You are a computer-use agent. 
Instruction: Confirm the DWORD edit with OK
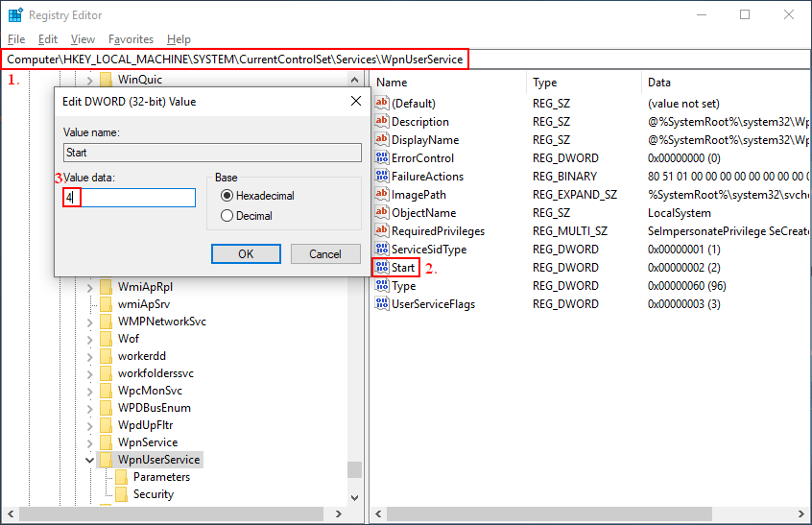tap(246, 253)
